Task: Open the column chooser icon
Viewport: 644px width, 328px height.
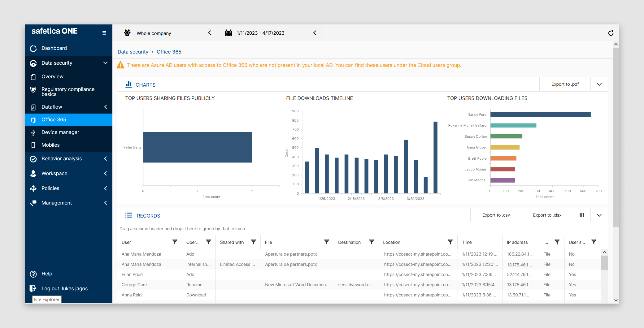Action: (582, 215)
